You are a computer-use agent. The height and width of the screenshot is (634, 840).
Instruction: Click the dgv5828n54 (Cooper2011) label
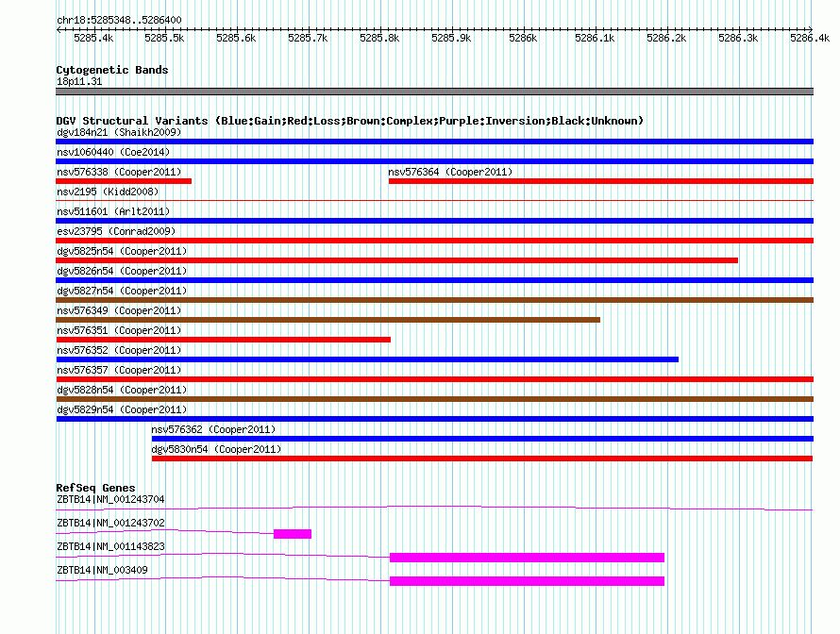122,390
